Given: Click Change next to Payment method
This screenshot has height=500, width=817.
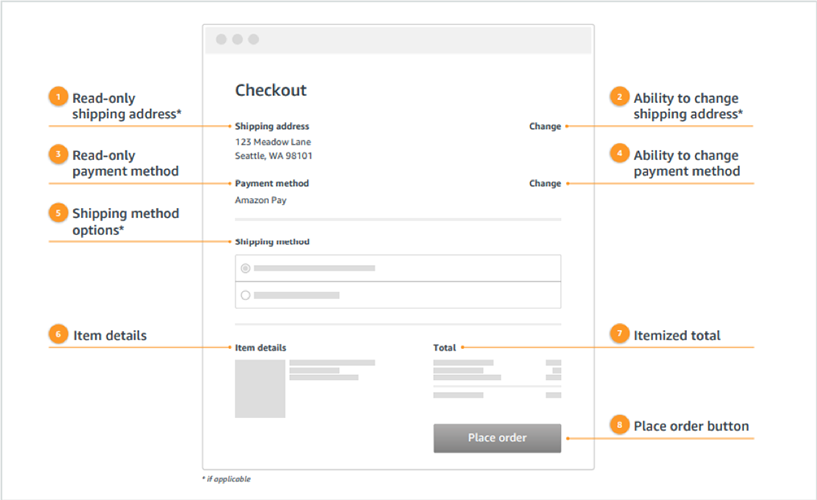Looking at the screenshot, I should click(545, 184).
